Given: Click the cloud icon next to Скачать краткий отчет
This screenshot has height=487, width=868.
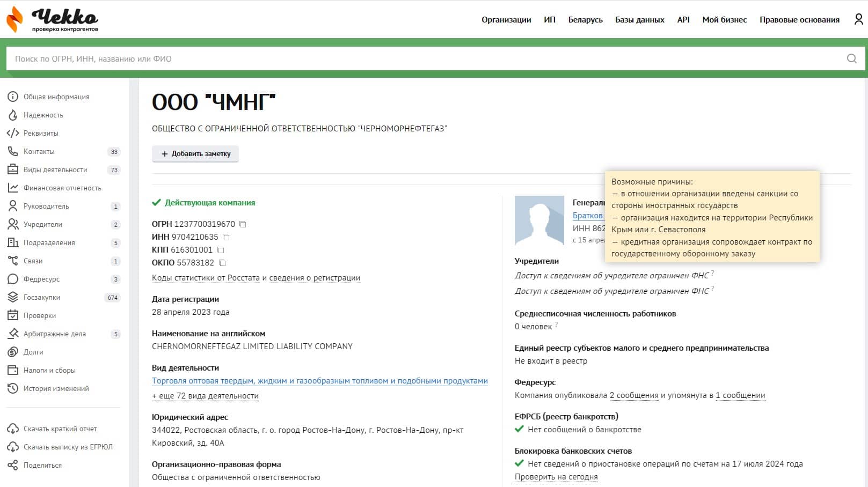Looking at the screenshot, I should 13,429.
